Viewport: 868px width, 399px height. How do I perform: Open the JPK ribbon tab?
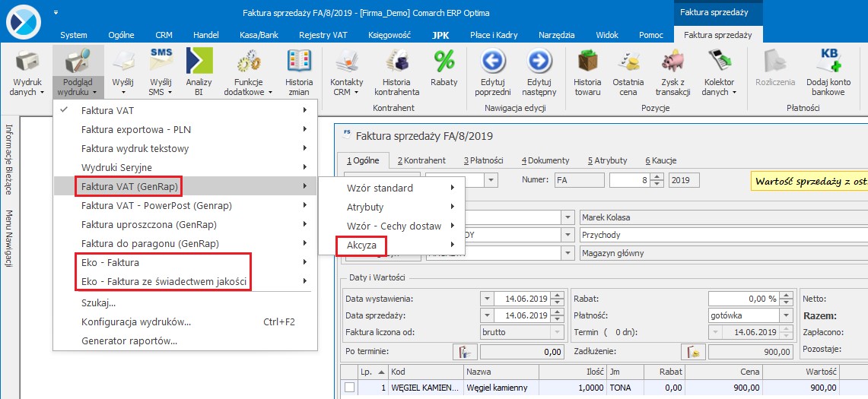point(440,35)
